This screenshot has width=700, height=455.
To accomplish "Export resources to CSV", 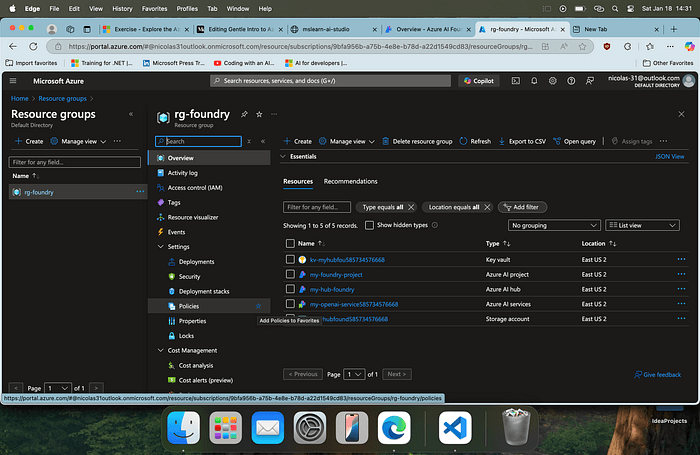I will (522, 141).
